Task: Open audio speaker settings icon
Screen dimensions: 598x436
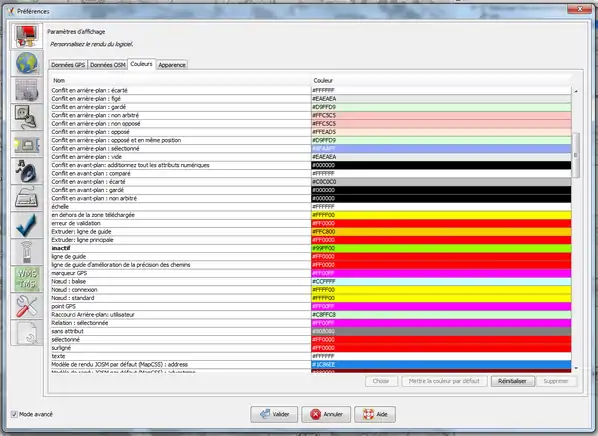Action: pyautogui.click(x=26, y=171)
